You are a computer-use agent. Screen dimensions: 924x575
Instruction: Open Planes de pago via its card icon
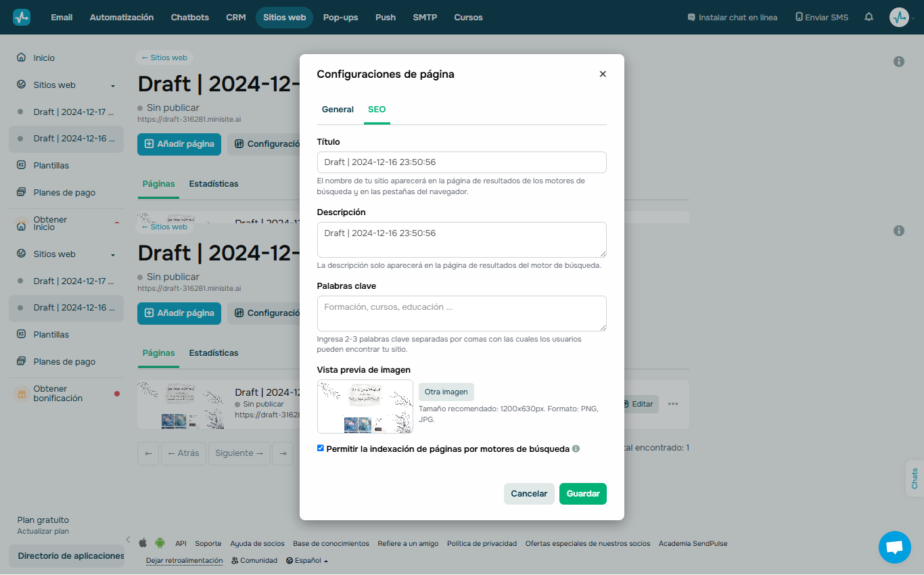(20, 192)
